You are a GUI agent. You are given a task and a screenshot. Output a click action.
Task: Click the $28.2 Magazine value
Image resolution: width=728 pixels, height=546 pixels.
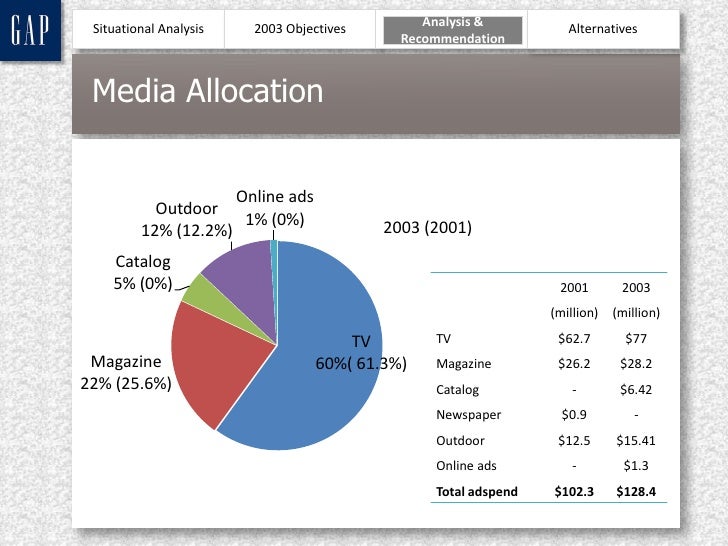coord(636,364)
